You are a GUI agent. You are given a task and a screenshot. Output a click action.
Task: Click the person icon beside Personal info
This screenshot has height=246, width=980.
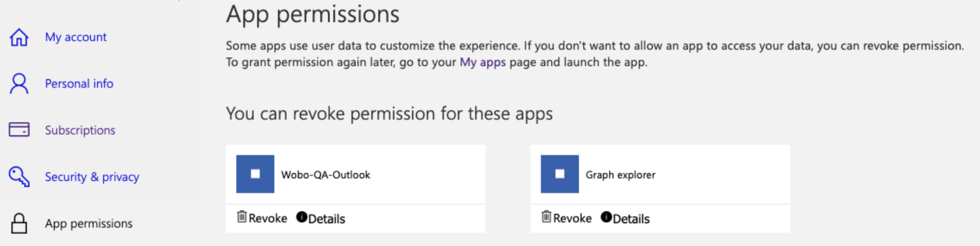(x=19, y=83)
